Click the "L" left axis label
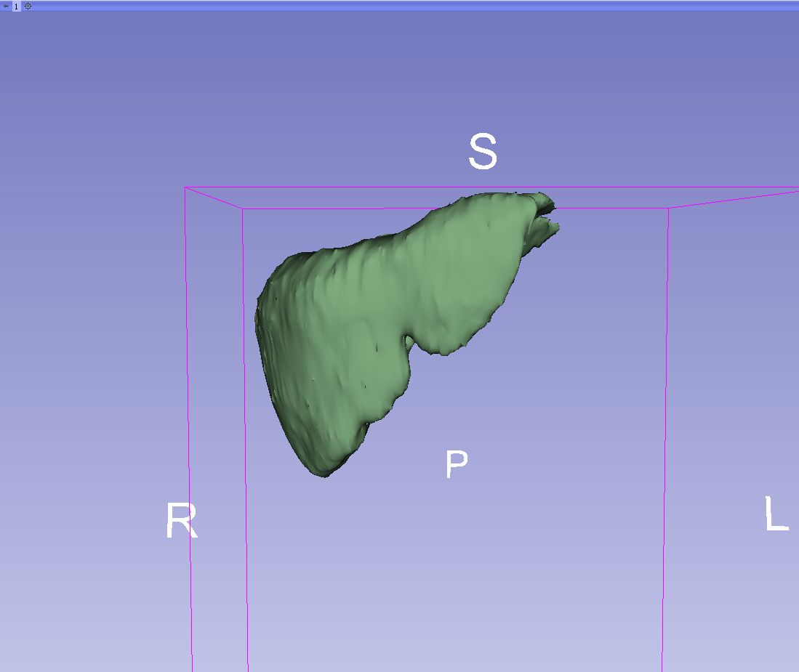799x672 pixels. (x=776, y=514)
